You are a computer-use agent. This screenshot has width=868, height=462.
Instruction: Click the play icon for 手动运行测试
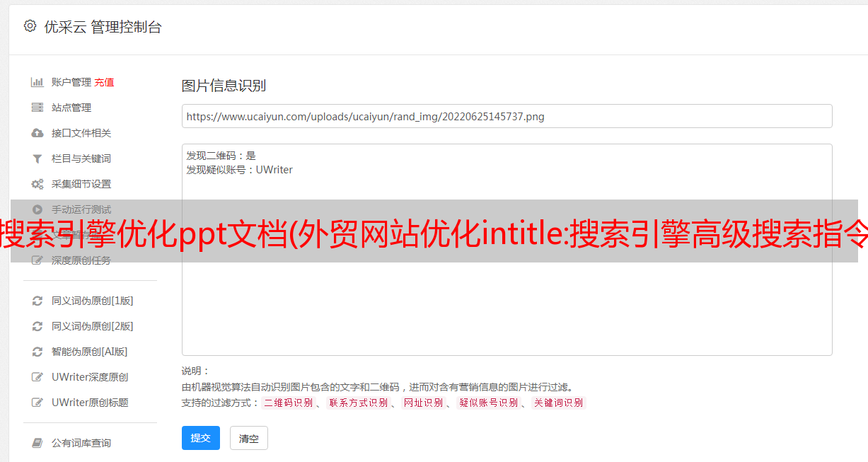(x=37, y=209)
